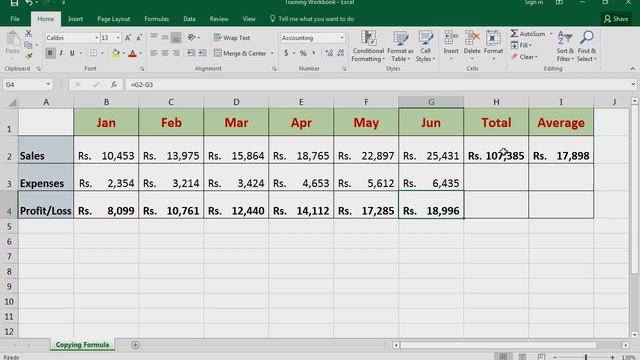This screenshot has width=640, height=360.
Task: Click the Orientation text angle icon
Action: tap(191, 38)
